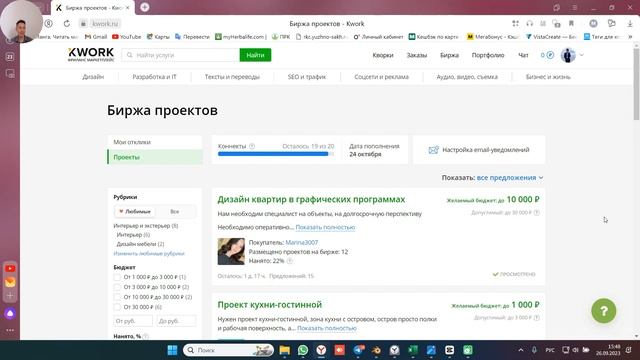Open the Бизнес и жизнь category
Viewport: 640px width, 360px height.
[x=548, y=77]
